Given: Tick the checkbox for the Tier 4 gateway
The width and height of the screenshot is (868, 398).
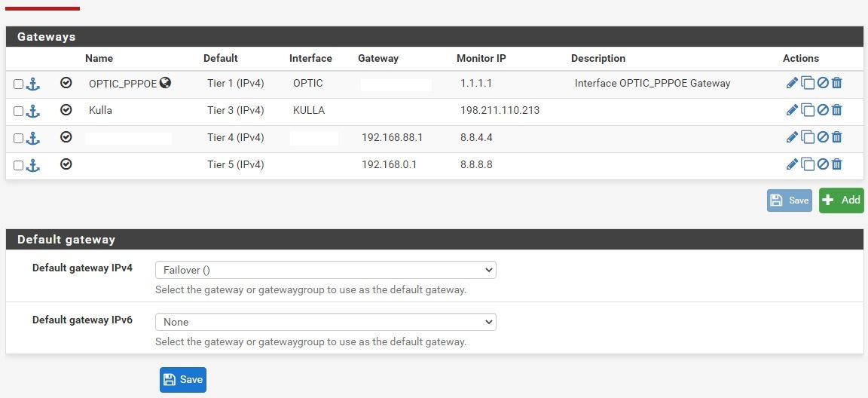Looking at the screenshot, I should (19, 139).
